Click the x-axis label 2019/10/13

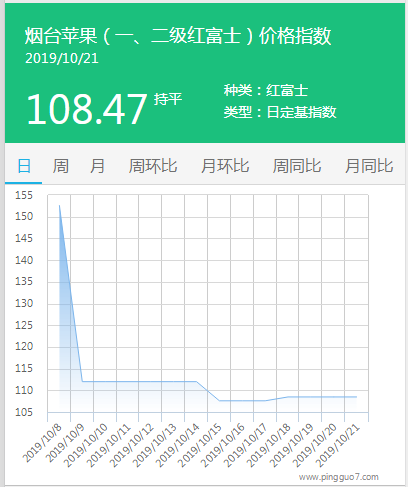(154, 445)
